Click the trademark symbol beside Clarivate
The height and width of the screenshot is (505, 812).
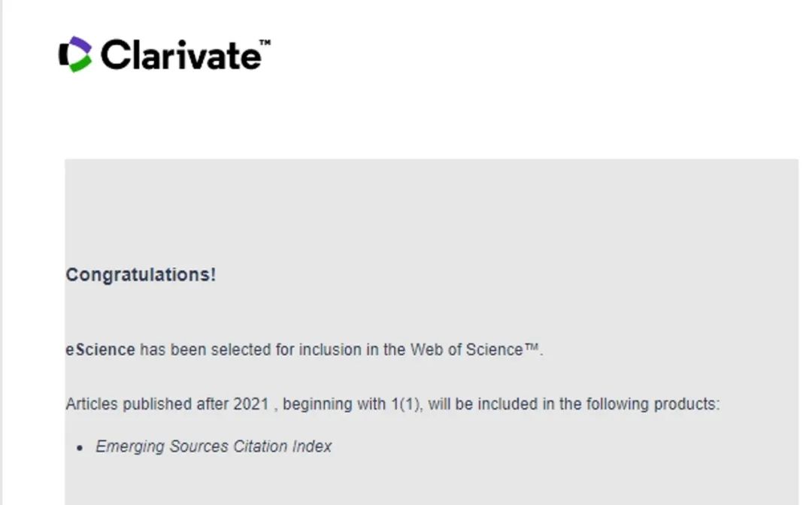pos(265,44)
